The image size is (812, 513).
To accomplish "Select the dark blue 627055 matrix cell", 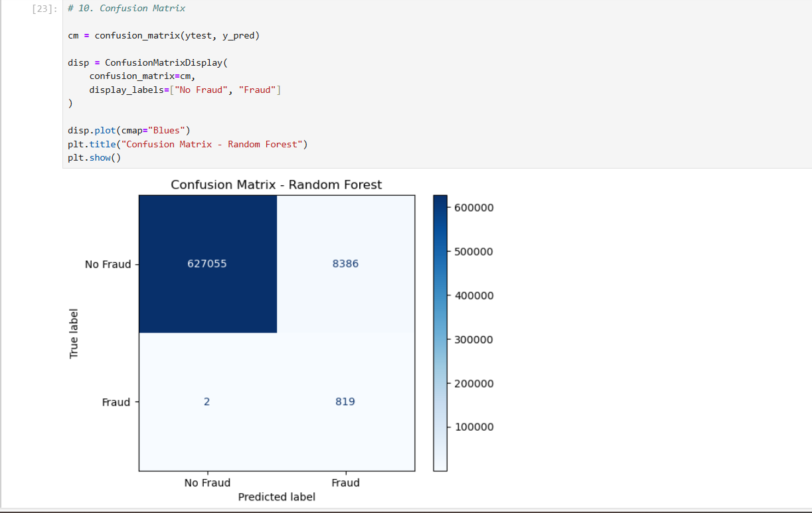I will pos(207,263).
